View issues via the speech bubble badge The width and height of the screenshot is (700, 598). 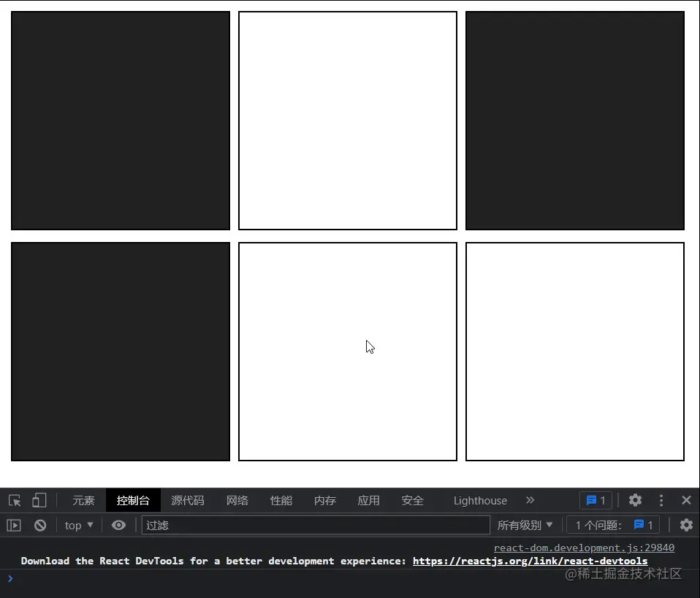pos(596,500)
